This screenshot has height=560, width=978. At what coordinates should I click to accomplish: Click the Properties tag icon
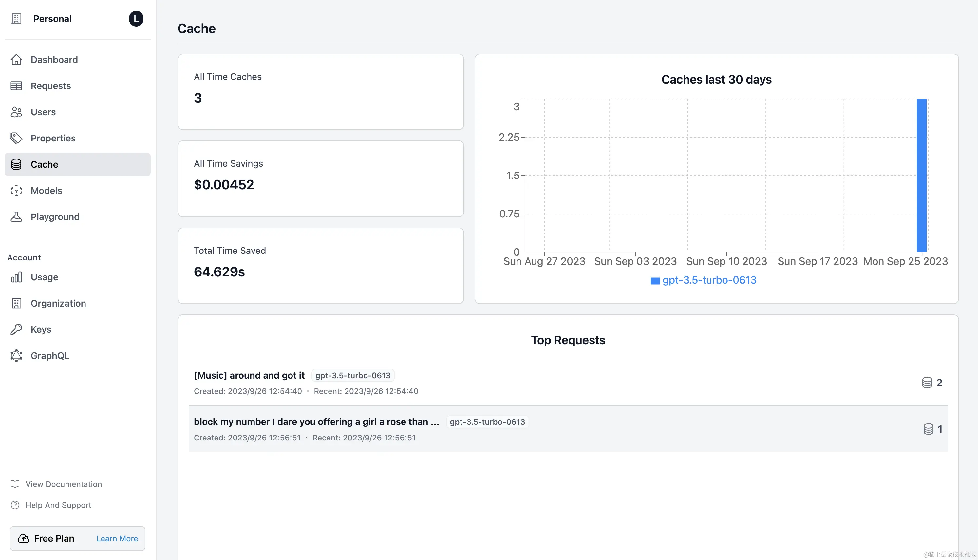click(x=16, y=138)
